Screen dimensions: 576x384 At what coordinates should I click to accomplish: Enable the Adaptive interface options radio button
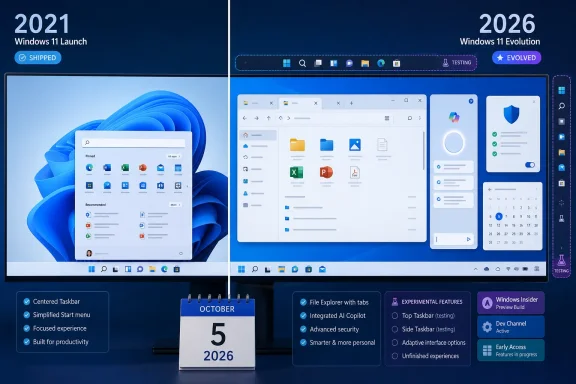click(x=395, y=342)
